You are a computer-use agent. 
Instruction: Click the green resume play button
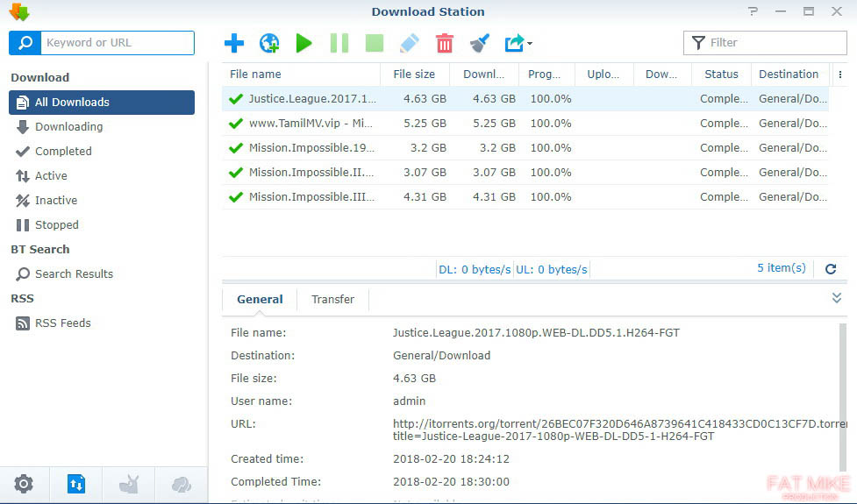304,43
